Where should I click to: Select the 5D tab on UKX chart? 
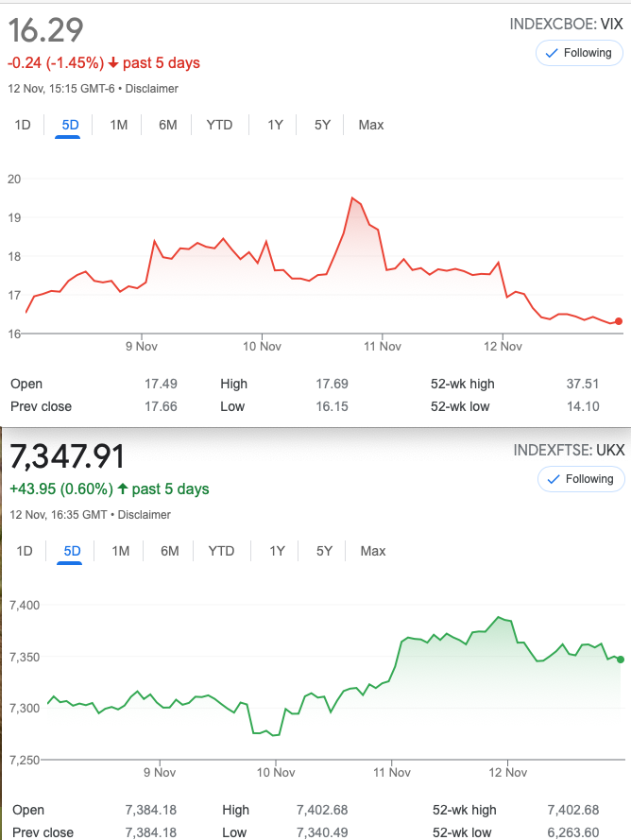pyautogui.click(x=72, y=551)
